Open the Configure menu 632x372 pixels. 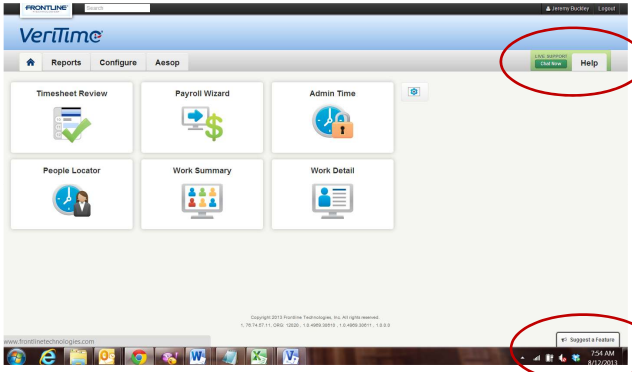coord(118,62)
